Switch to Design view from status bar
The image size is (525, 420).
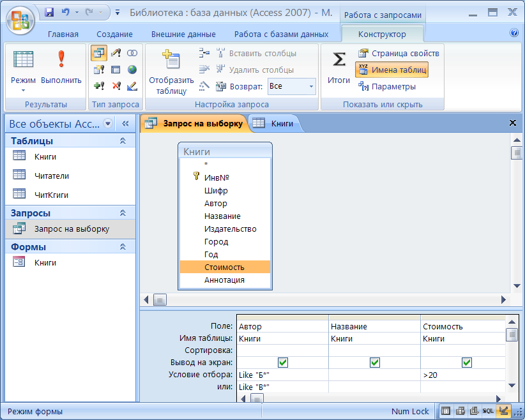tap(503, 410)
